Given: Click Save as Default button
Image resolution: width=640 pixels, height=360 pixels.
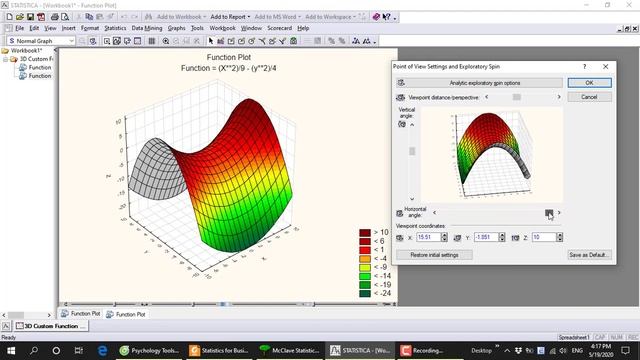Looking at the screenshot, I should pos(589,255).
